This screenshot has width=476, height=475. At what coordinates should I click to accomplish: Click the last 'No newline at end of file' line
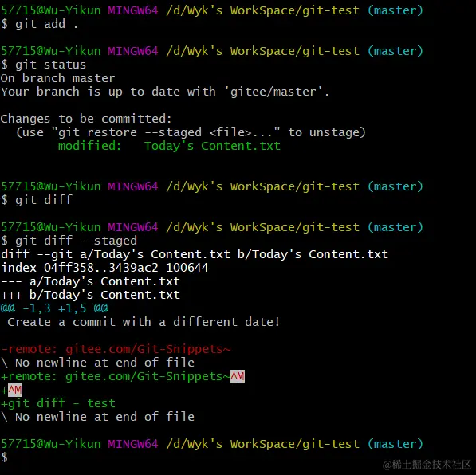click(x=97, y=417)
